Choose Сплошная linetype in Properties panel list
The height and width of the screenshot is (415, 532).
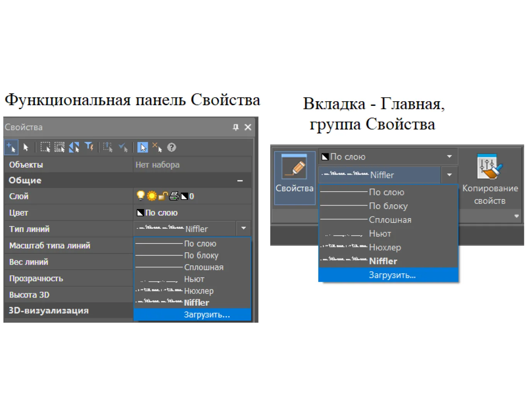point(193,267)
